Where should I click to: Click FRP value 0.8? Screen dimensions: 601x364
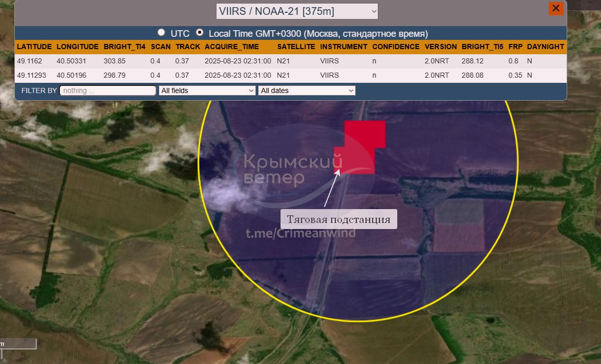point(513,61)
